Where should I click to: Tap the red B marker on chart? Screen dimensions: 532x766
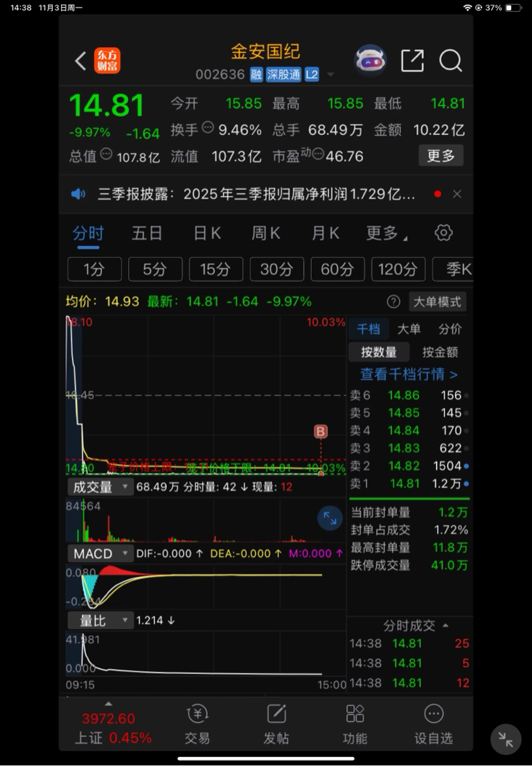click(321, 431)
